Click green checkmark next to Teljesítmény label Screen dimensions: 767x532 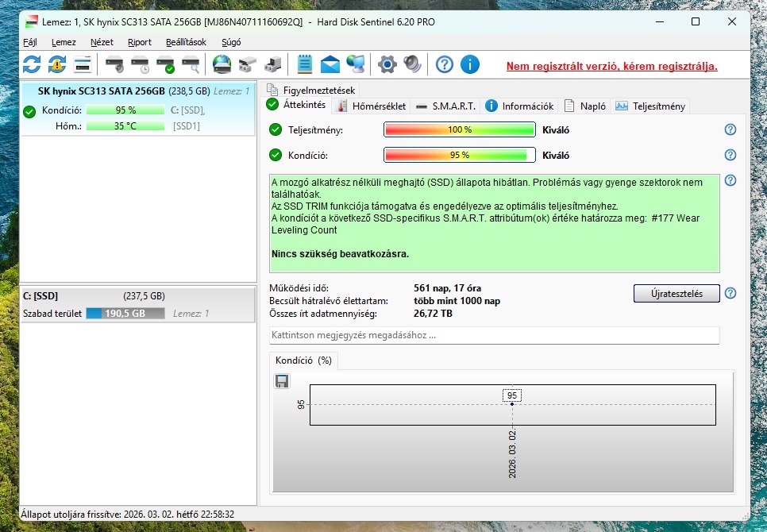276,130
